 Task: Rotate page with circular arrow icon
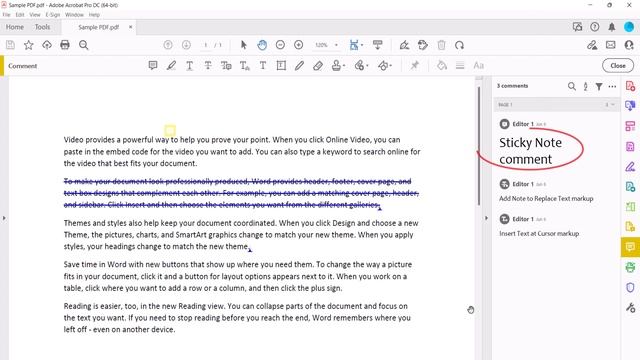(460, 45)
